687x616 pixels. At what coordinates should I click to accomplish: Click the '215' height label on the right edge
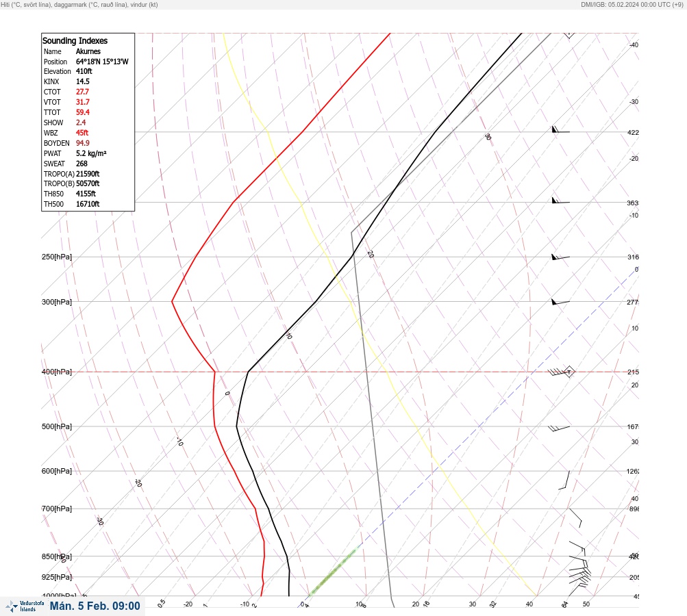coord(633,372)
